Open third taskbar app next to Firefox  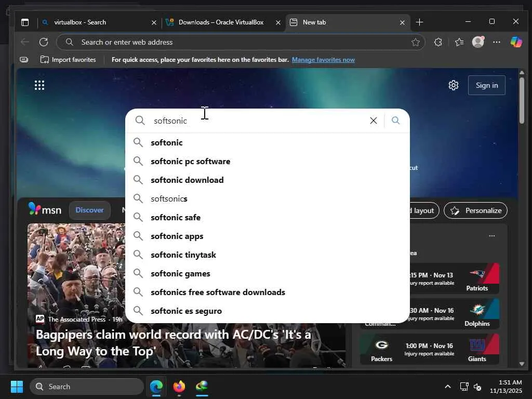(x=202, y=387)
